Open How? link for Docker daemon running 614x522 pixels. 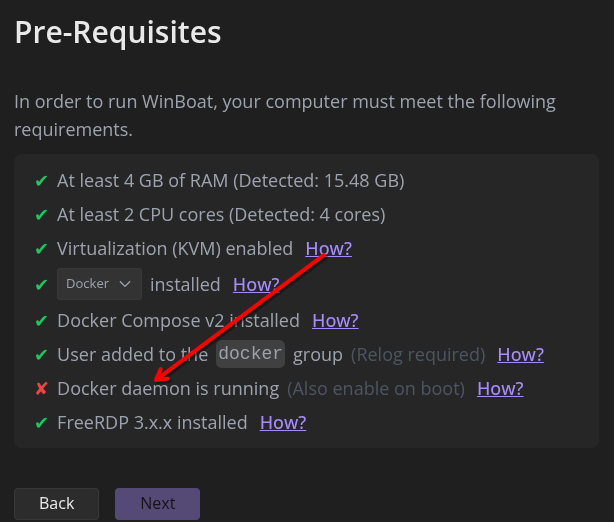coord(500,389)
